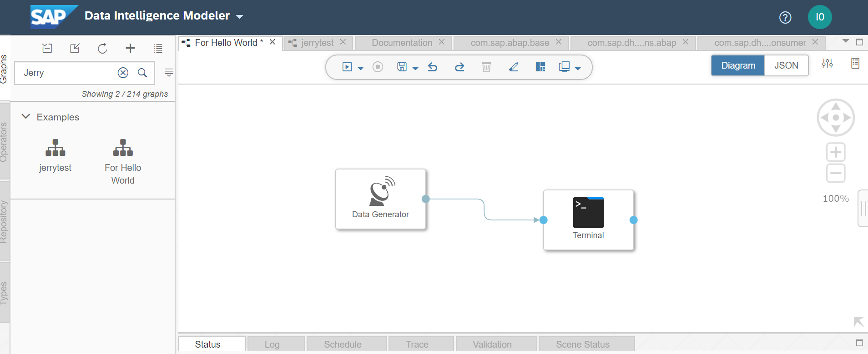Switch to the com.sap.dh....ns.abap tab

point(632,43)
